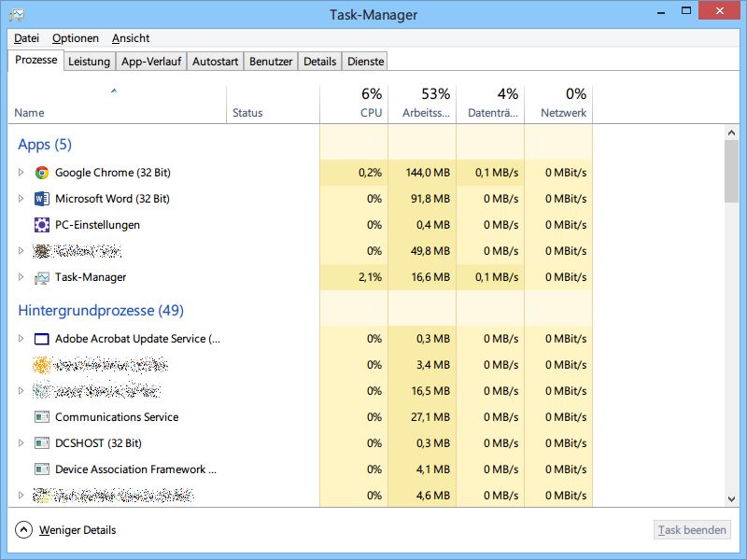Click the 91,8 MB memory value
Image resolution: width=747 pixels, height=560 pixels.
pos(430,199)
